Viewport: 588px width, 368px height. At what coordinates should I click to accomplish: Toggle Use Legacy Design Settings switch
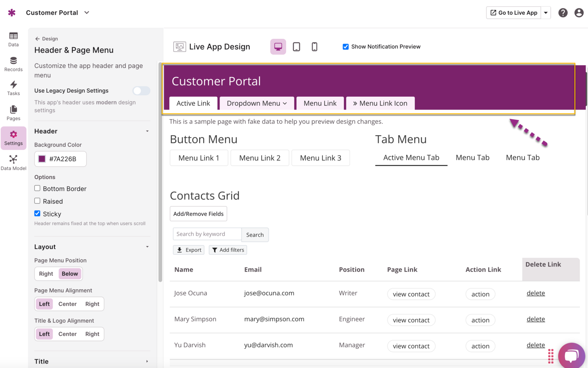tap(141, 91)
